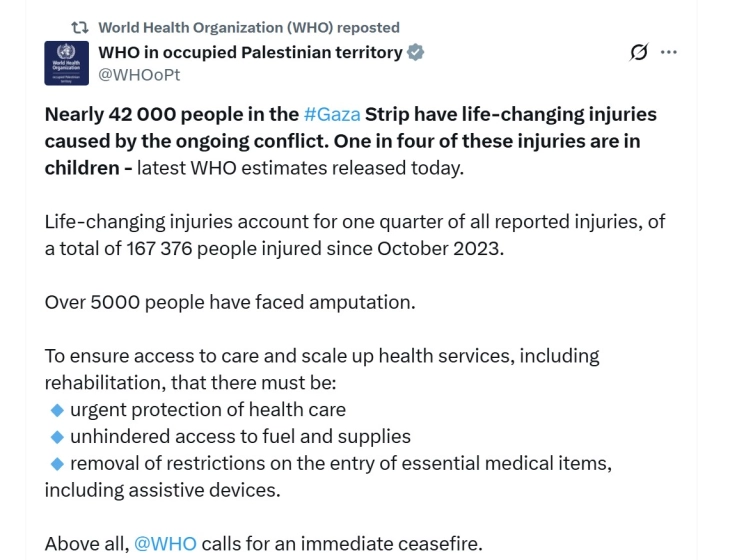Click the paragraph mentioning 167 376 people injured
Image resolution: width=730 pixels, height=560 pixels.
pos(355,234)
